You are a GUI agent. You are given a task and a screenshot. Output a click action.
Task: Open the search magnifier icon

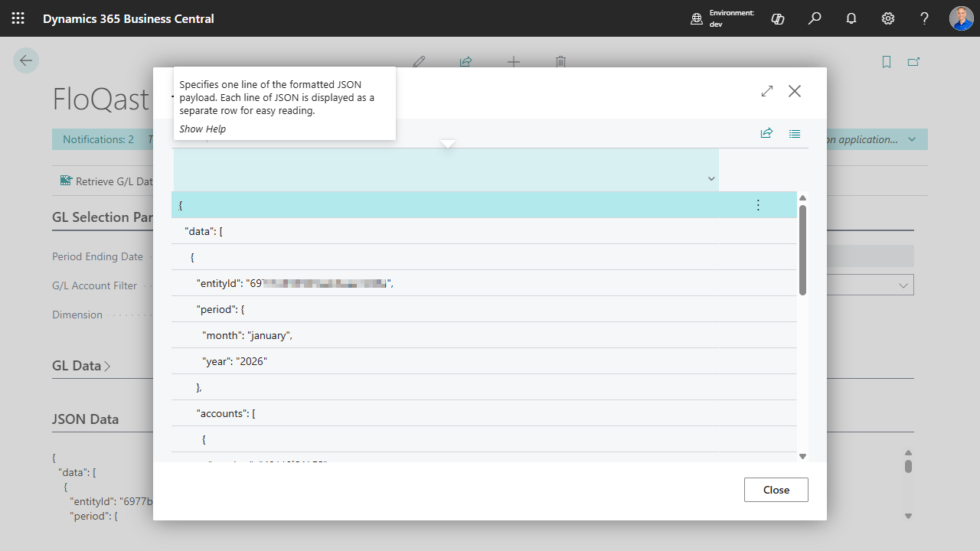coord(815,18)
